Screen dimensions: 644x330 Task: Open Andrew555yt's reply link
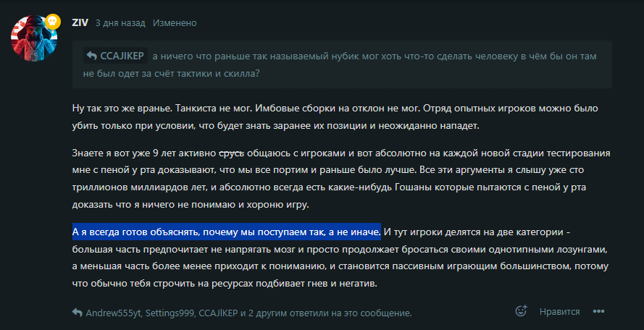coord(114,313)
